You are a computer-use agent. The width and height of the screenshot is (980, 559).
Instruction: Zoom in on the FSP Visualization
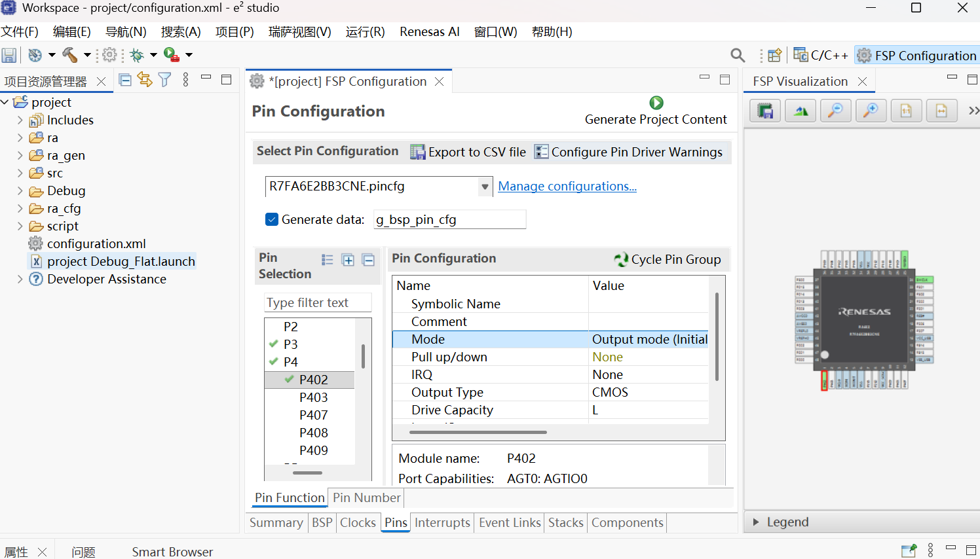click(871, 111)
